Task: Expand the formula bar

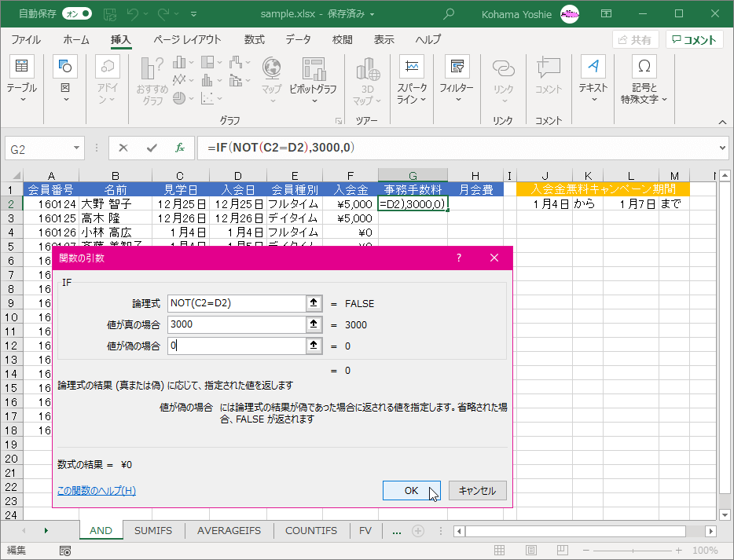Action: [722, 148]
